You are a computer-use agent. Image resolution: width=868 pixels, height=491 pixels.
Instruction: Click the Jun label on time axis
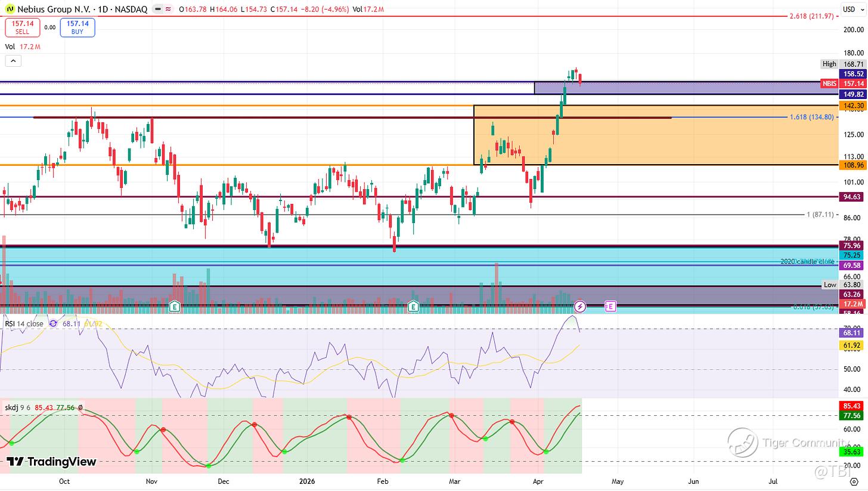click(x=694, y=481)
